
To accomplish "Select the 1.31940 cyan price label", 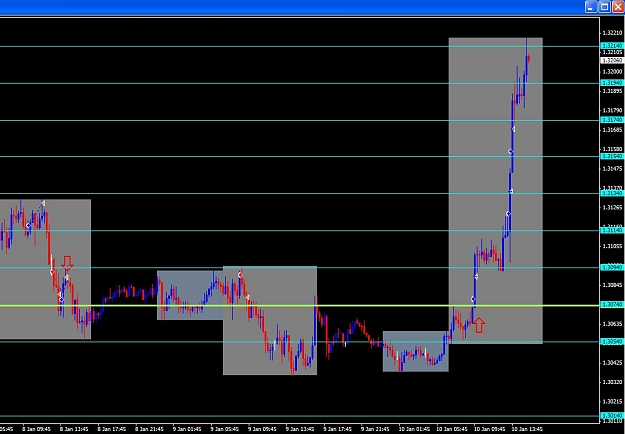I will [612, 83].
